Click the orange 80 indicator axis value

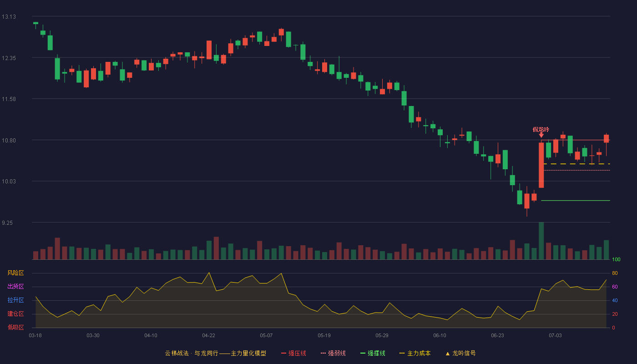pos(615,273)
